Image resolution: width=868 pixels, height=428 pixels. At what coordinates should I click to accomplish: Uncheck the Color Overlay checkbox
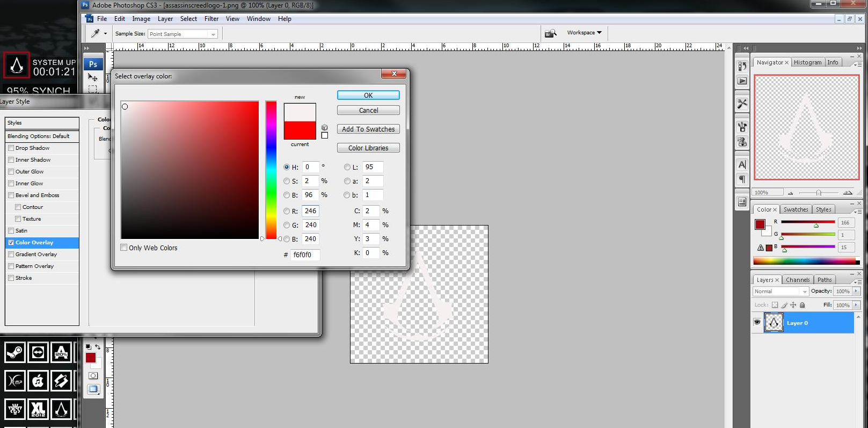11,243
